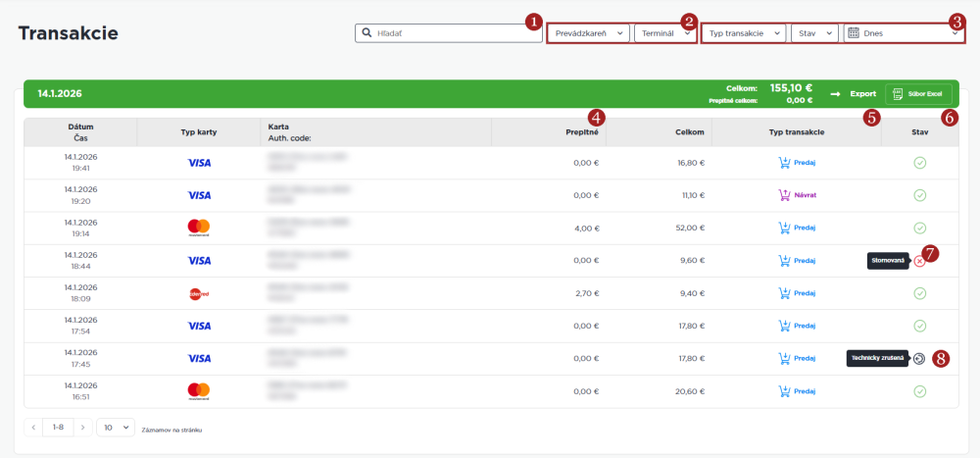This screenshot has height=458, width=980.
Task: Click the Hľadať search field
Action: tap(448, 33)
